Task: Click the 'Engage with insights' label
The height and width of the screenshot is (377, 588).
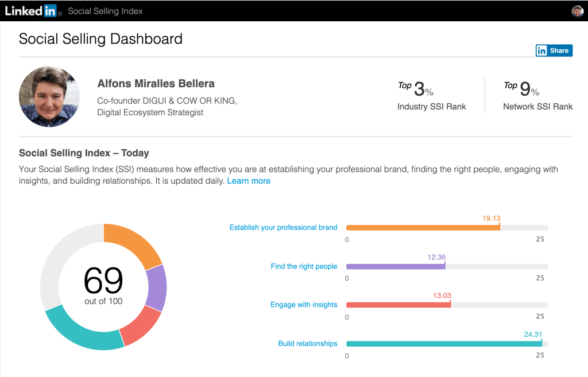Action: click(x=304, y=305)
